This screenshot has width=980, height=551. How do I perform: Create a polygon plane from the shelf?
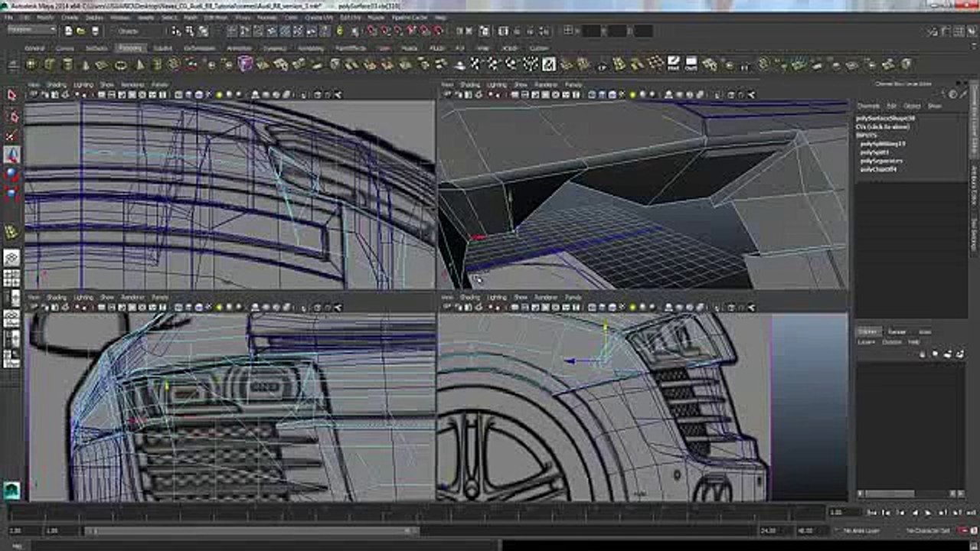coord(102,64)
